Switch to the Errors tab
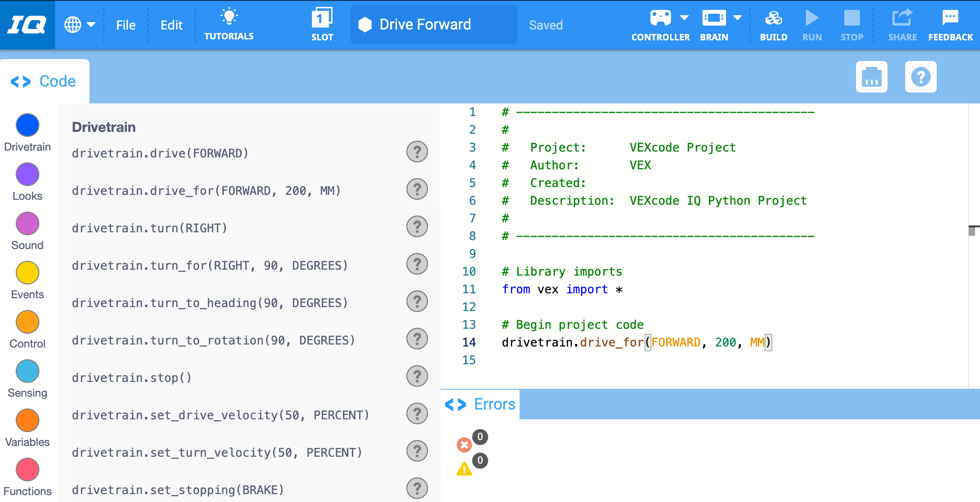The image size is (980, 502). coord(480,404)
